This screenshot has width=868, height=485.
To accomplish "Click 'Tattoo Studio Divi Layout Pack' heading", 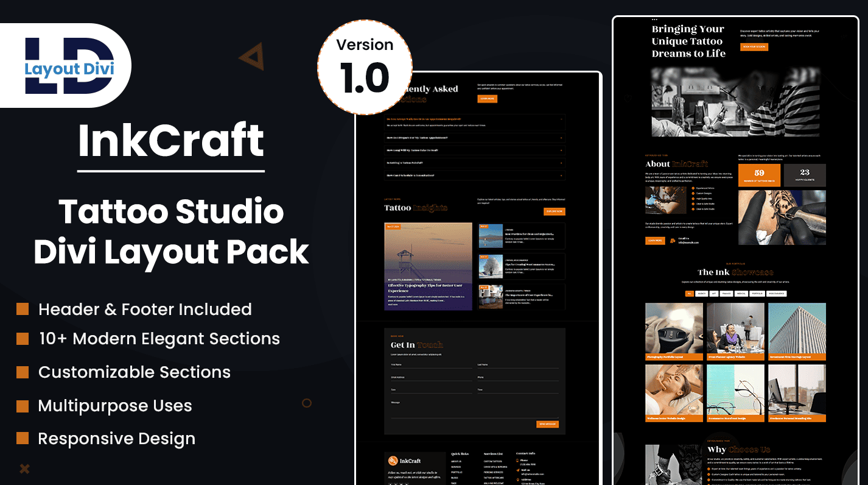I will (171, 232).
